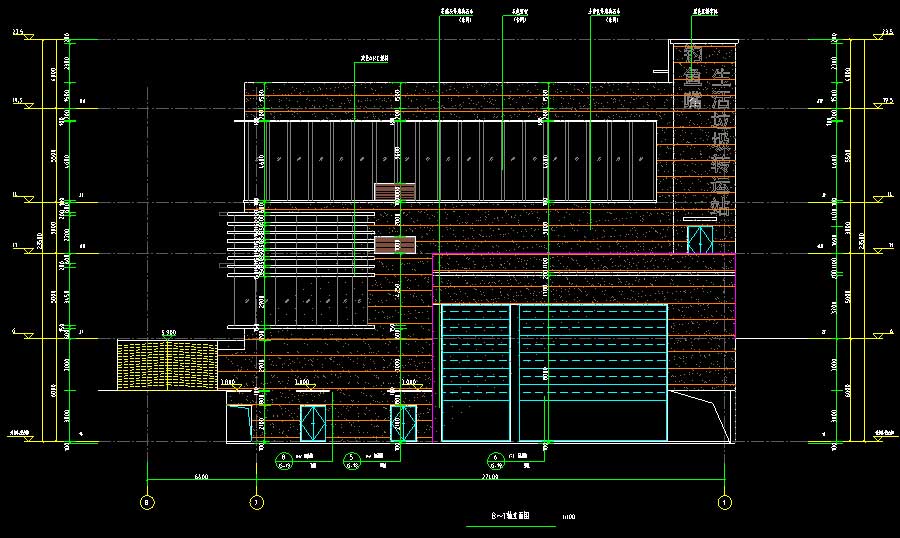Click the narrow left cyan roller shutter door
Viewport: 900px width, 538px height.
(x=475, y=372)
